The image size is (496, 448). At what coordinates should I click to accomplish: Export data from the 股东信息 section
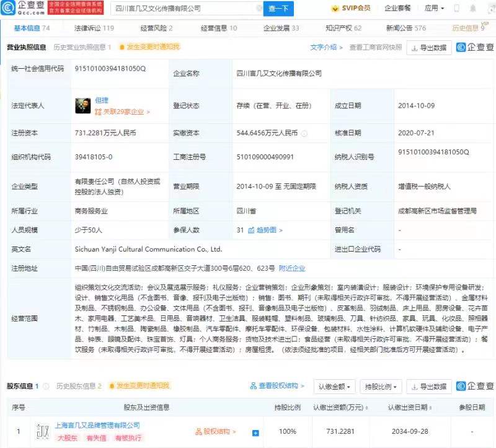(429, 387)
